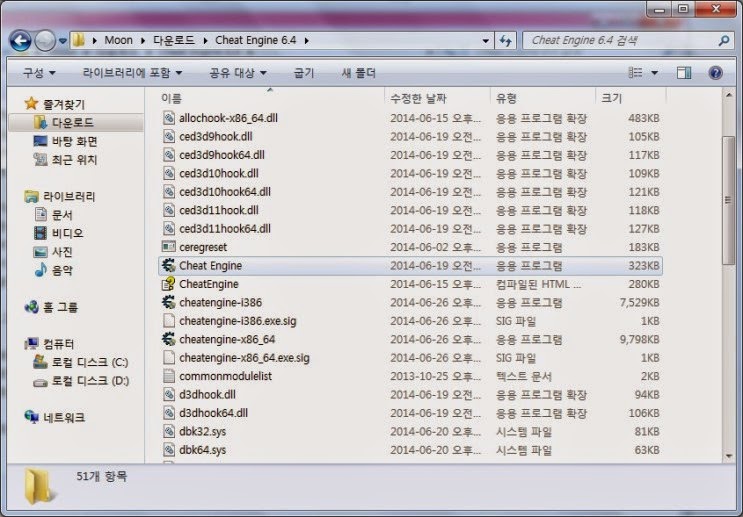This screenshot has height=517, width=743.
Task: Click the file name dbk64.sys
Action: coord(202,450)
